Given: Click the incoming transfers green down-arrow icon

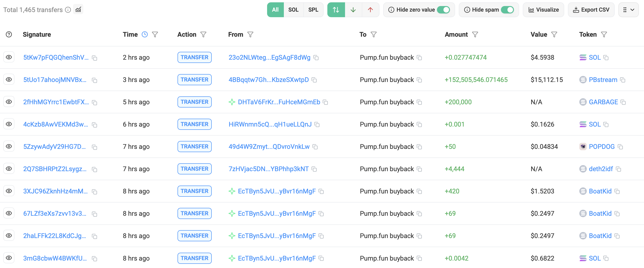Looking at the screenshot, I should pyautogui.click(x=353, y=10).
